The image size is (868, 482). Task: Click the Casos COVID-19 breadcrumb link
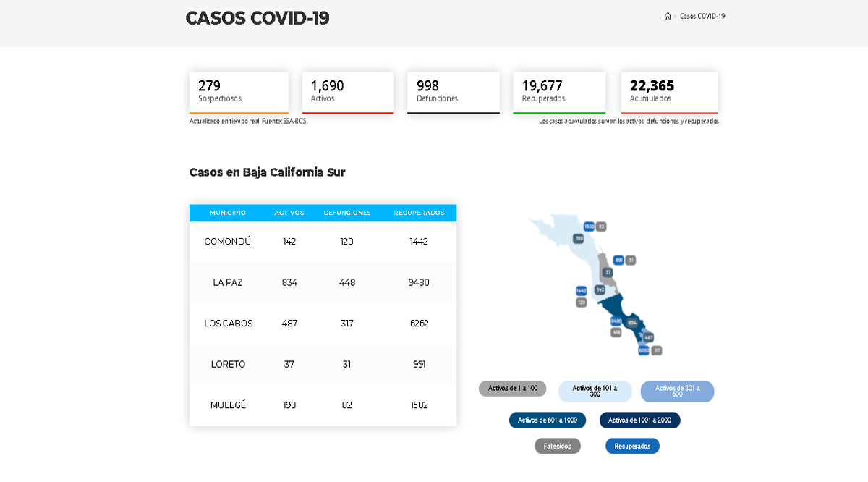click(x=702, y=16)
